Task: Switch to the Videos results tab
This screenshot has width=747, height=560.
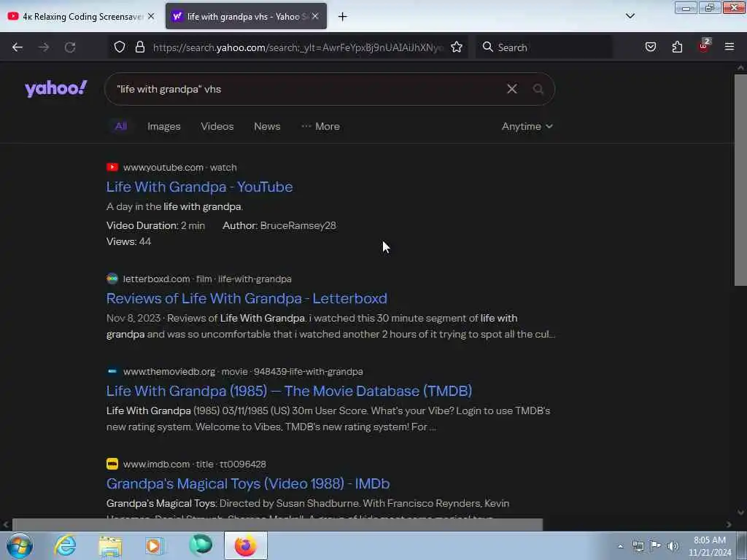Action: [x=217, y=126]
